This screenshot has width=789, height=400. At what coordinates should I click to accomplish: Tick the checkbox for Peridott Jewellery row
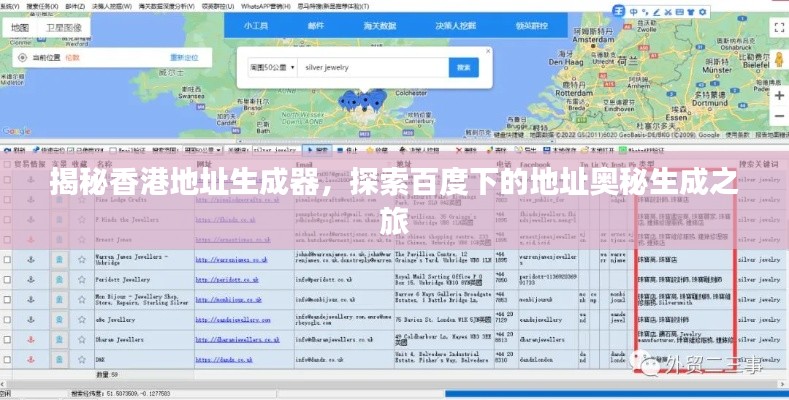coord(7,279)
